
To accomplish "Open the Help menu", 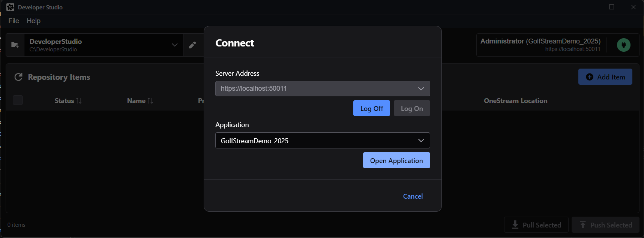I will tap(34, 21).
